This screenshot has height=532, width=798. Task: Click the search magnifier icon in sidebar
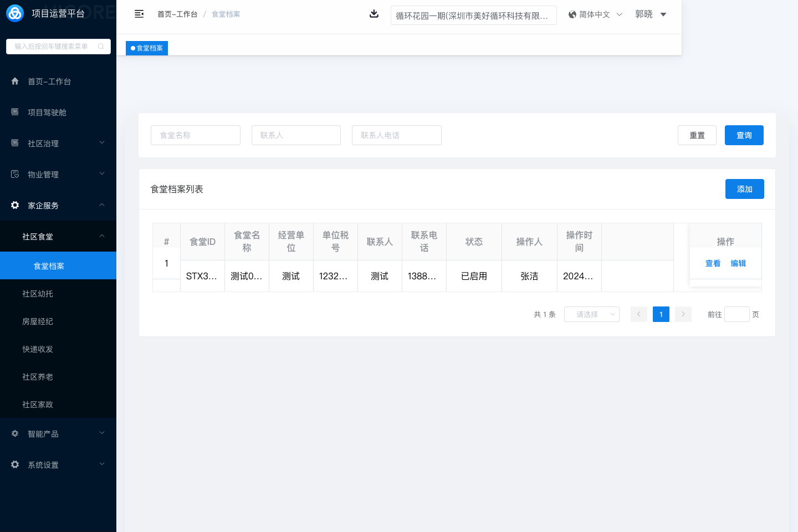click(x=101, y=47)
